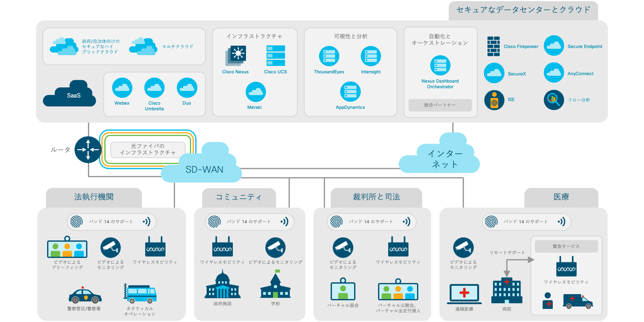The height and width of the screenshot is (322, 644).
Task: Click the 政府施設 building icon
Action: click(x=222, y=284)
